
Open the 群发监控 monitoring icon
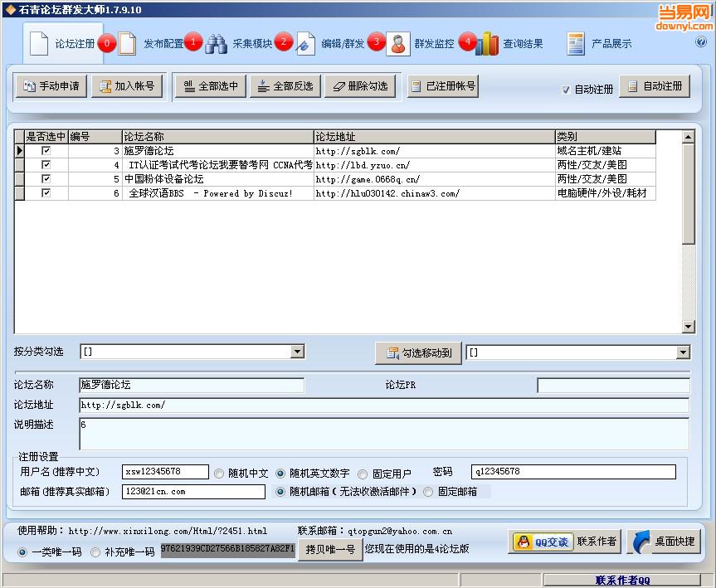pyautogui.click(x=399, y=42)
